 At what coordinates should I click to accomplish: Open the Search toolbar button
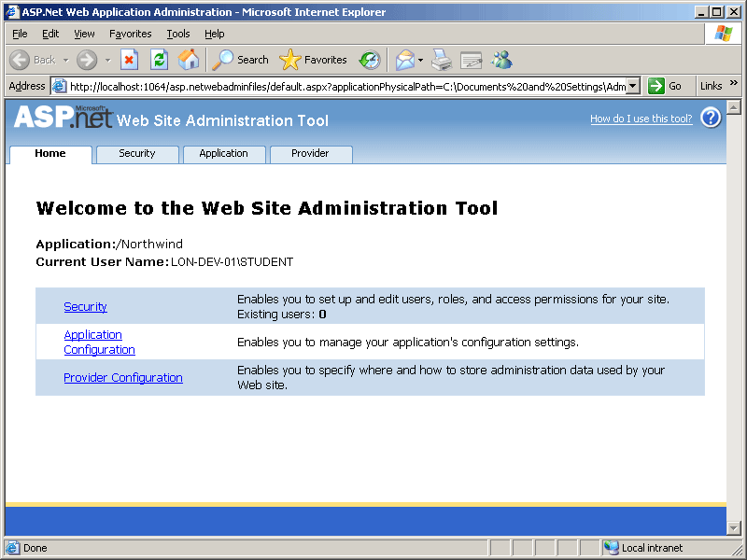point(241,60)
